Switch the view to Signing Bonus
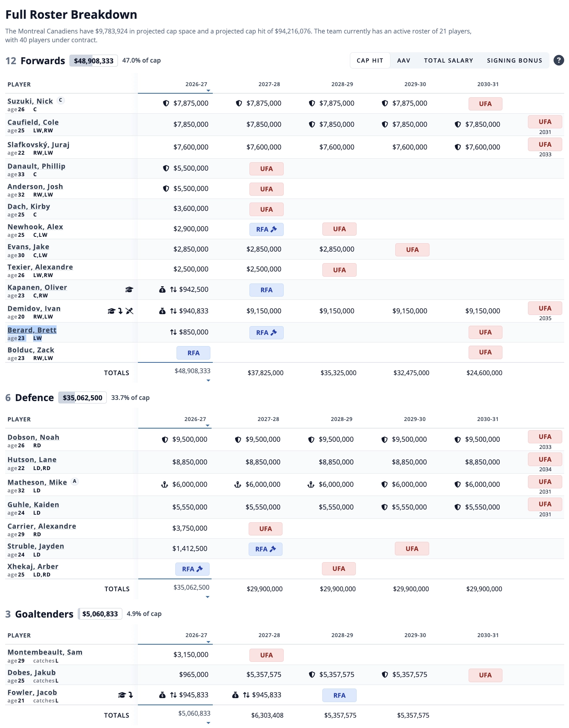The height and width of the screenshot is (728, 569). [x=514, y=61]
